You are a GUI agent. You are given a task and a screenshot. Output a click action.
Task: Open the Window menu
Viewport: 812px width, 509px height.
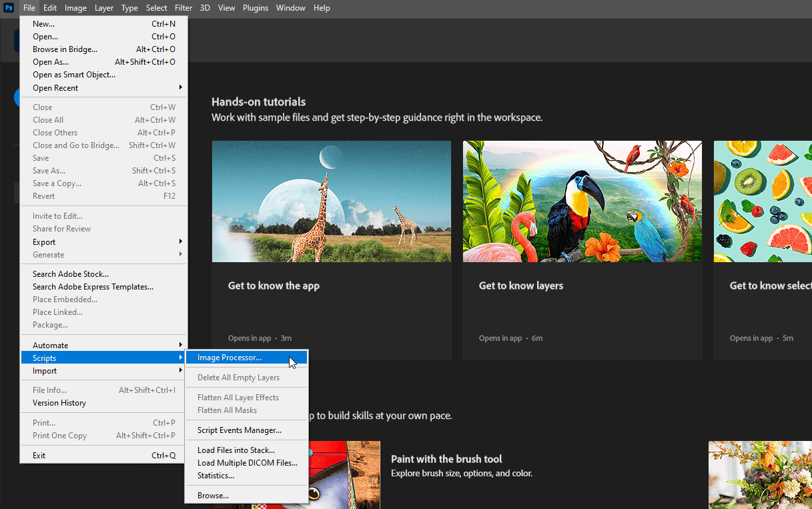click(291, 8)
